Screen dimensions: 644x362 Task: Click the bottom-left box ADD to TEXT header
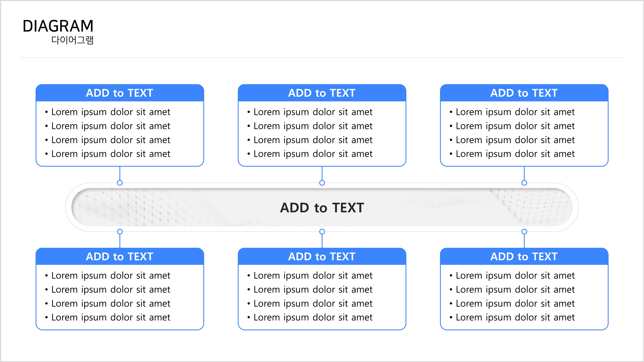pos(120,257)
